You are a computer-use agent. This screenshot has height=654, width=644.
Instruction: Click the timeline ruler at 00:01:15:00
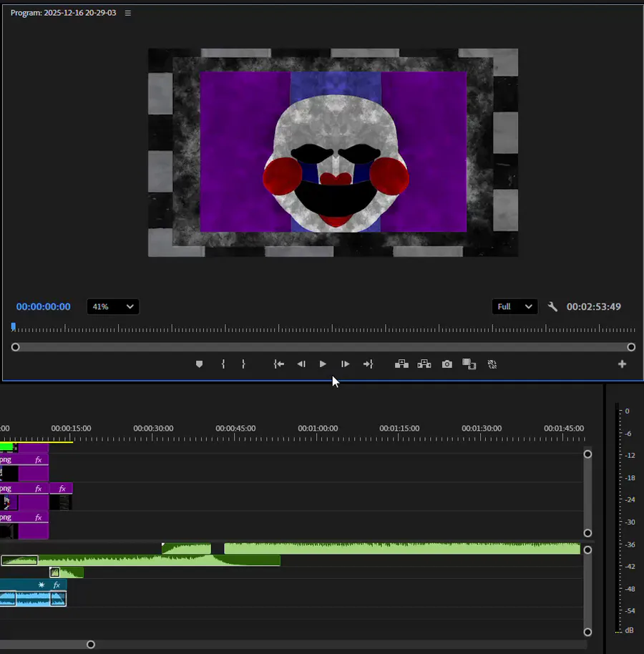pyautogui.click(x=399, y=429)
